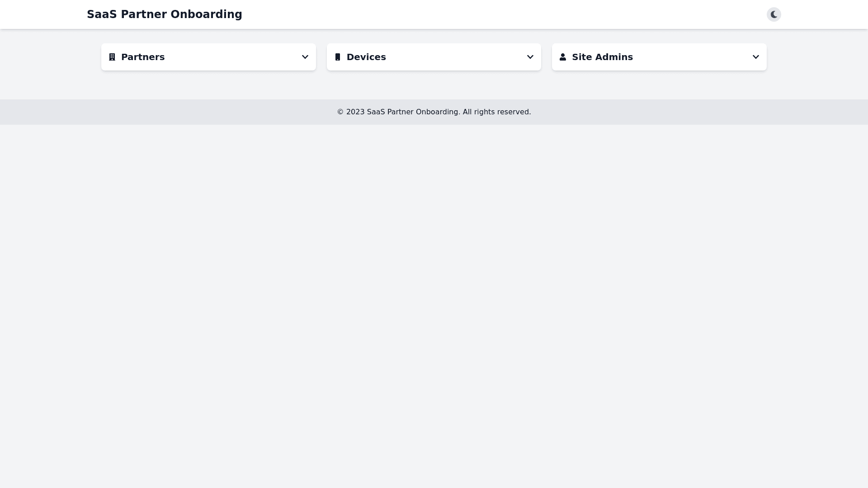
Task: Click the user icon beside Site Admins
Action: (563, 57)
